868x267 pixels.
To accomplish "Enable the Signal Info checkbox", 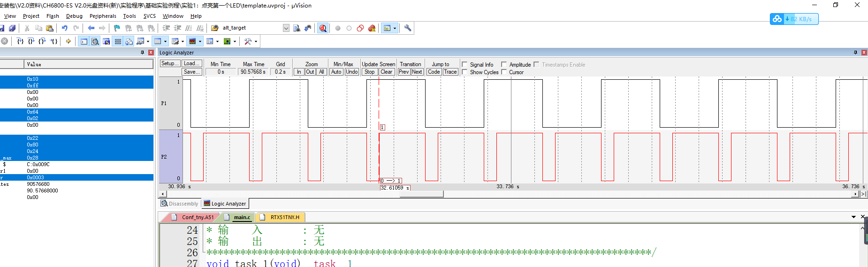I will [464, 64].
